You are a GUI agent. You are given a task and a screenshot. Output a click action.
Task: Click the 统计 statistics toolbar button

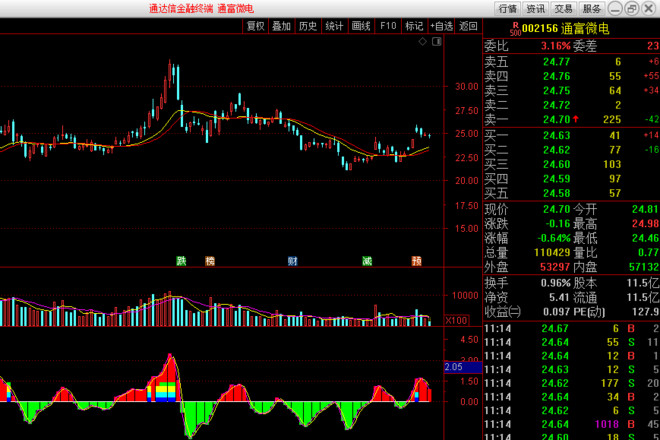click(334, 26)
